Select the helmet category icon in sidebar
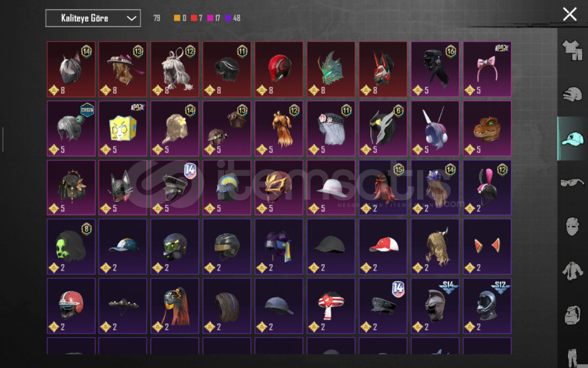 [572, 95]
